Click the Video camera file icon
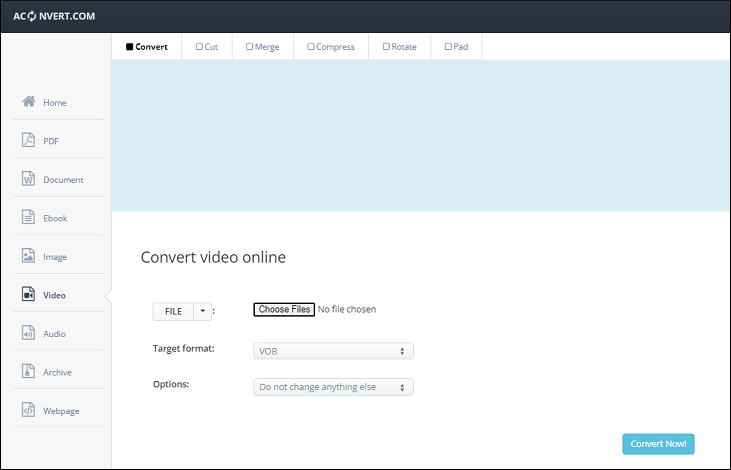The image size is (731, 470). click(28, 294)
